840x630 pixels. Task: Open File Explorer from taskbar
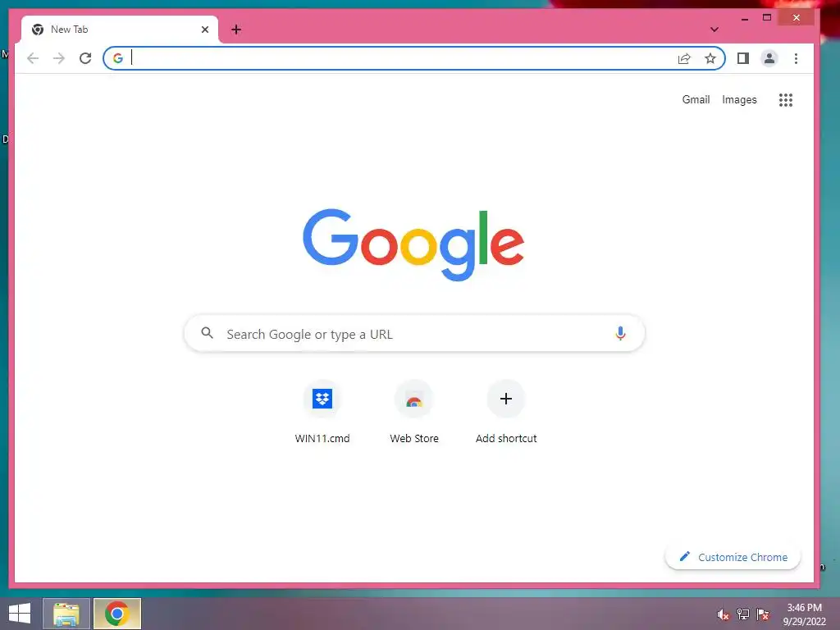[x=66, y=614]
